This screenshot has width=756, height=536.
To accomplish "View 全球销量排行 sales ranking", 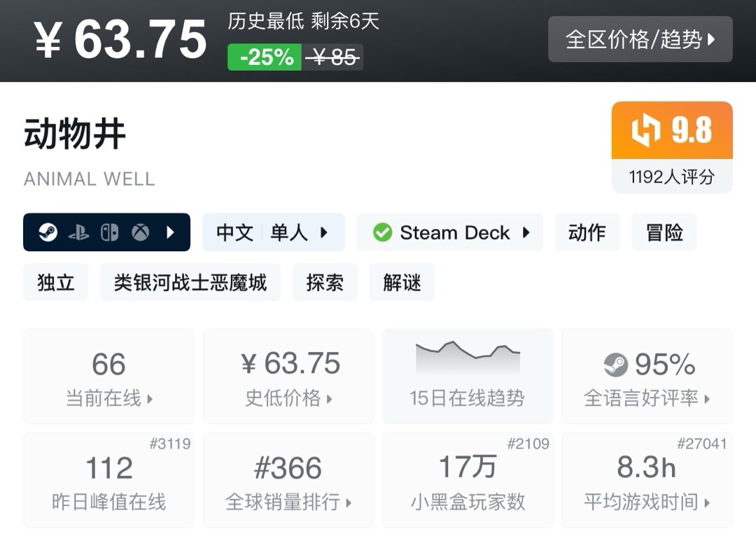I will 288,480.
